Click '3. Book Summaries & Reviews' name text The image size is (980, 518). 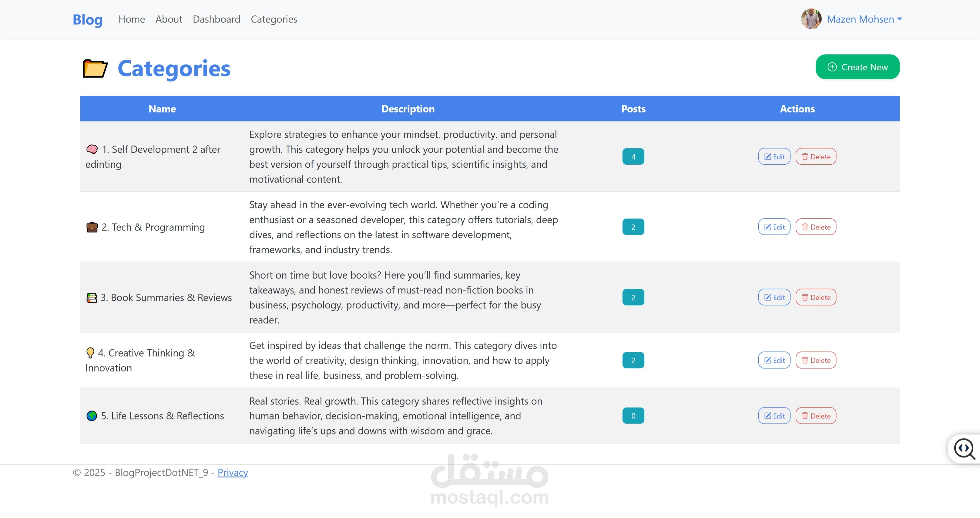pyautogui.click(x=166, y=298)
